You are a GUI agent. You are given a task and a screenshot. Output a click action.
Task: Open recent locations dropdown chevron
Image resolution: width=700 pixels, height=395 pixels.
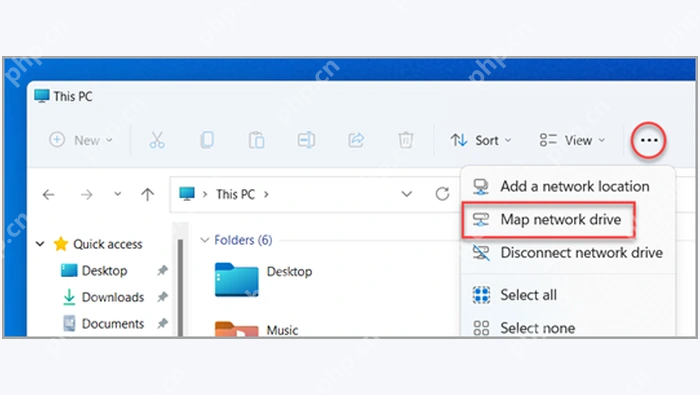coord(117,194)
